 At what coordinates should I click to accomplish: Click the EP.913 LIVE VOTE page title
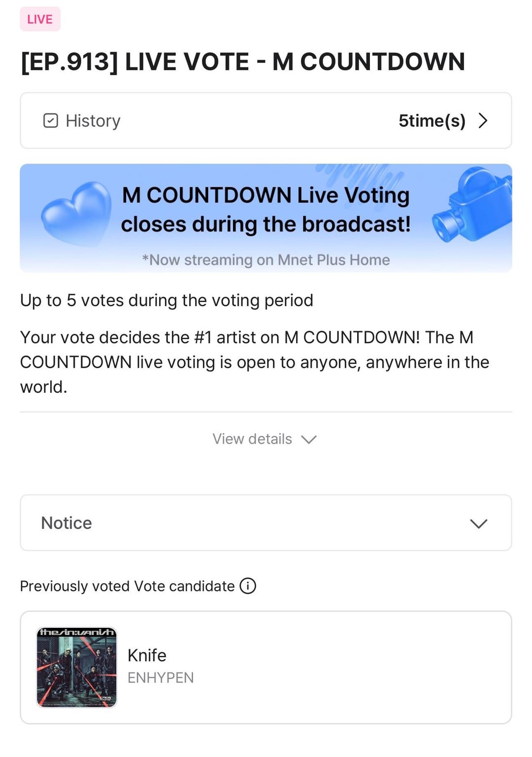(x=243, y=62)
